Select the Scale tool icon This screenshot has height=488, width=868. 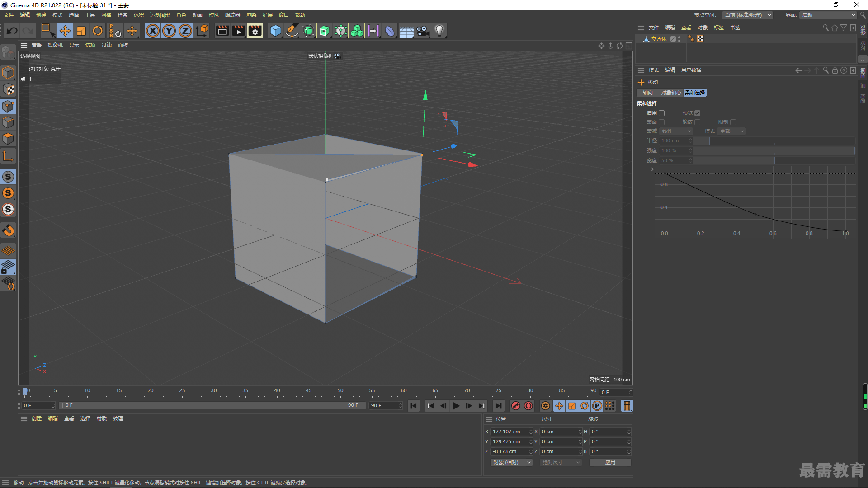pos(81,31)
